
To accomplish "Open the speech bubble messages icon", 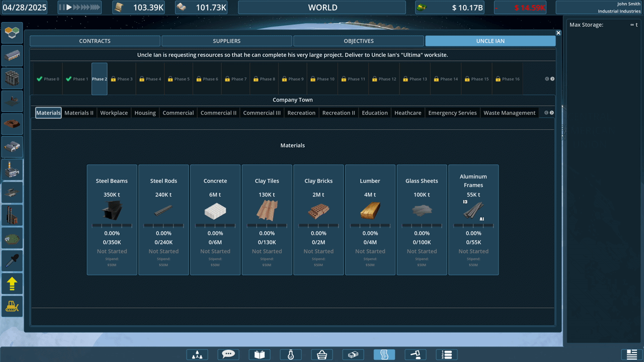I will coord(228,354).
